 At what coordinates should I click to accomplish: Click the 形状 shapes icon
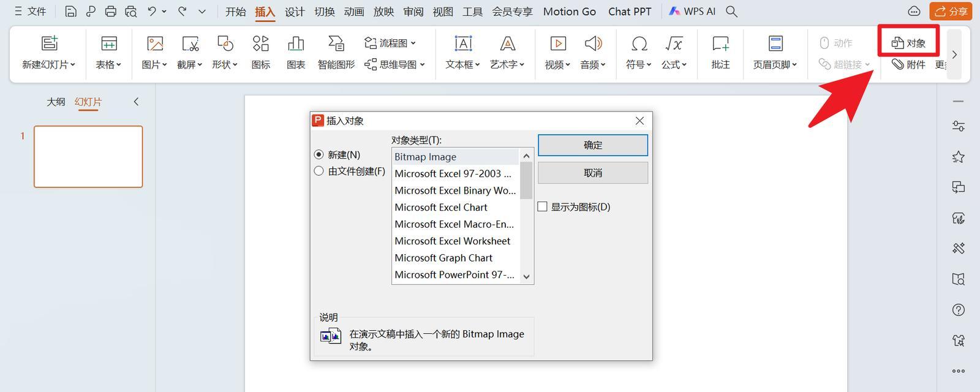pyautogui.click(x=225, y=43)
